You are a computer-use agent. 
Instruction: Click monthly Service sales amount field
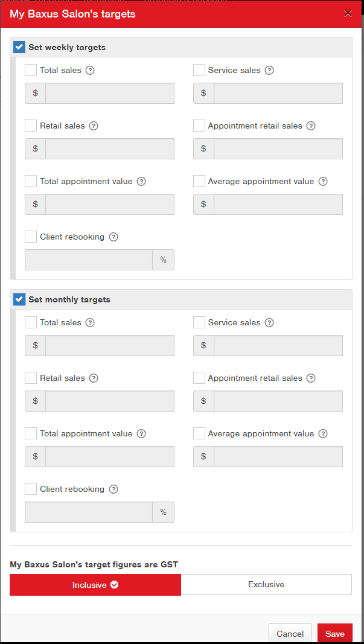pos(278,345)
